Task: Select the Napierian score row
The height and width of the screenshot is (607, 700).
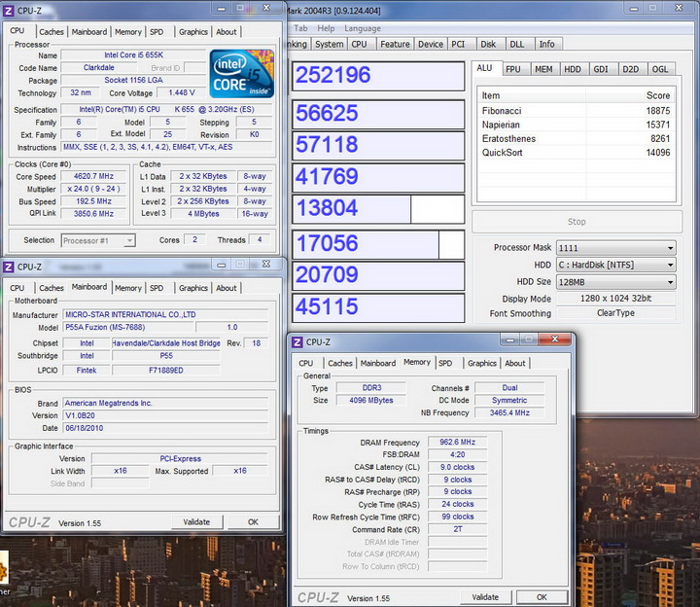Action: (x=577, y=125)
